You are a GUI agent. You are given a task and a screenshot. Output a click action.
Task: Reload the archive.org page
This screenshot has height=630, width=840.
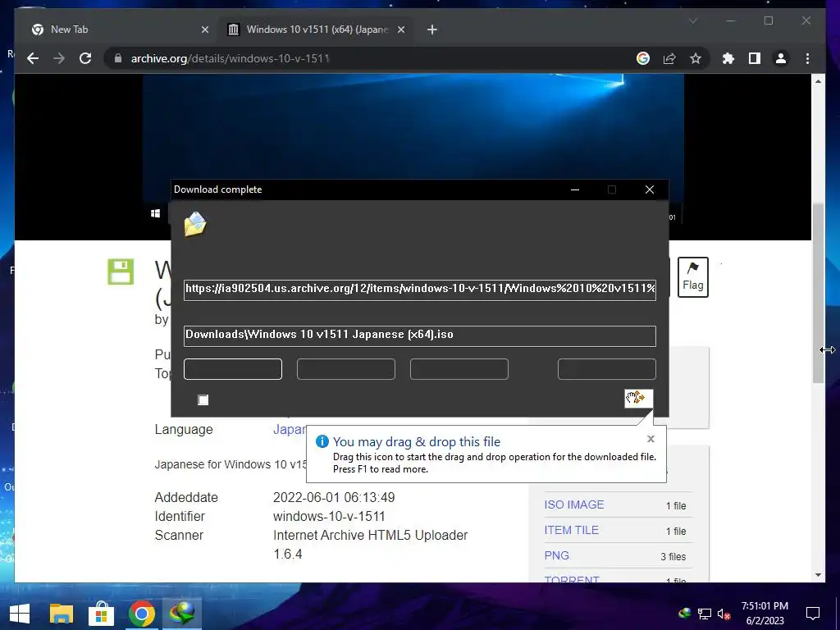[x=85, y=58]
